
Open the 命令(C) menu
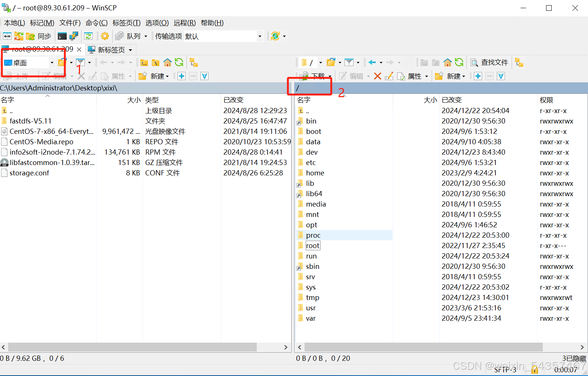[96, 23]
